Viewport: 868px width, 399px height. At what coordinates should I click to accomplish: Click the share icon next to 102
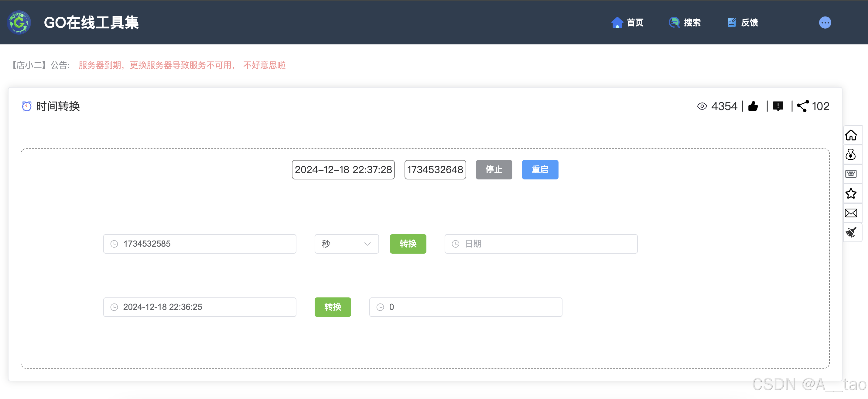click(803, 106)
